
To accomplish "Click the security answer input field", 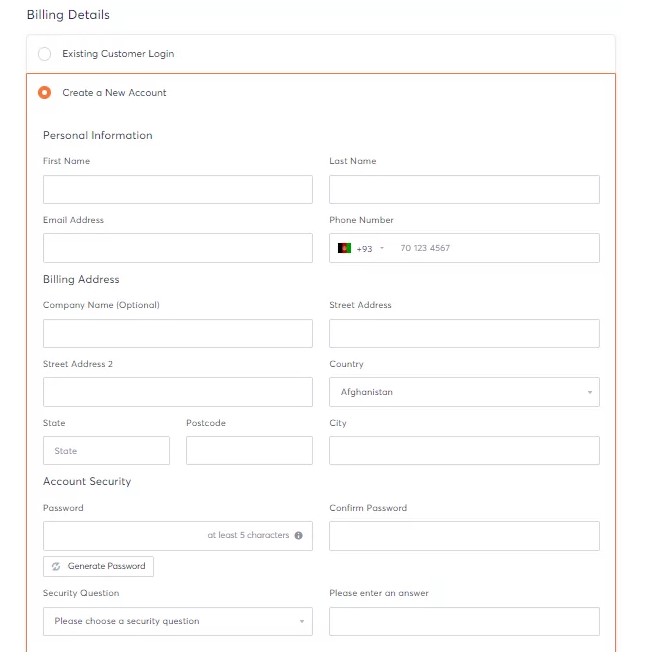I will click(x=464, y=622).
